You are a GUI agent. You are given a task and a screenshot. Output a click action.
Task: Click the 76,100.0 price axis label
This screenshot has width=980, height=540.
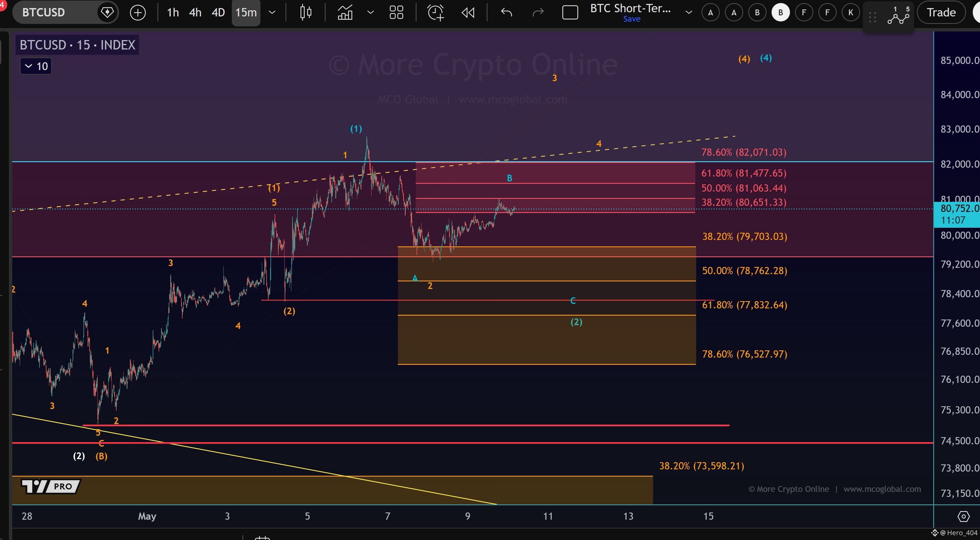959,379
